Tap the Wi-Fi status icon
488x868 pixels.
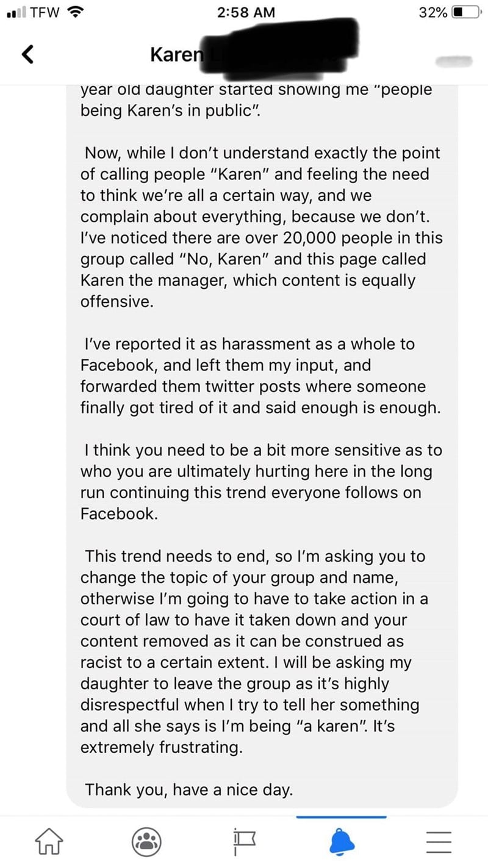[74, 12]
